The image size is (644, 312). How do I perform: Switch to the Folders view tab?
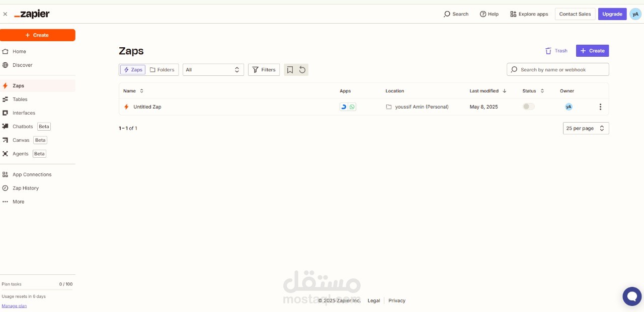(162, 70)
